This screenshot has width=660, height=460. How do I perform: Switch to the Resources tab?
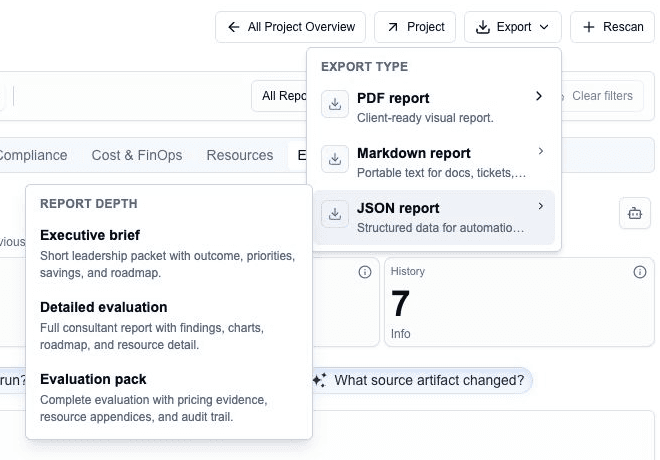[240, 155]
